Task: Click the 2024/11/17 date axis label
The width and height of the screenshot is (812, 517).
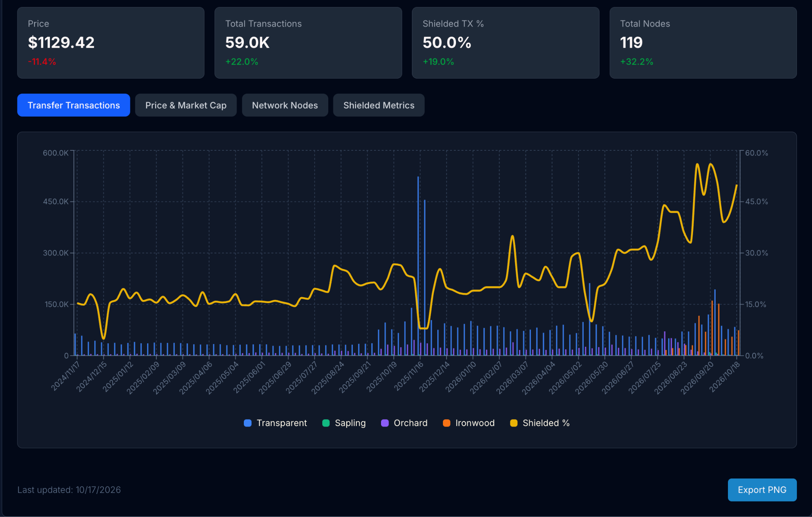Action: (x=65, y=376)
